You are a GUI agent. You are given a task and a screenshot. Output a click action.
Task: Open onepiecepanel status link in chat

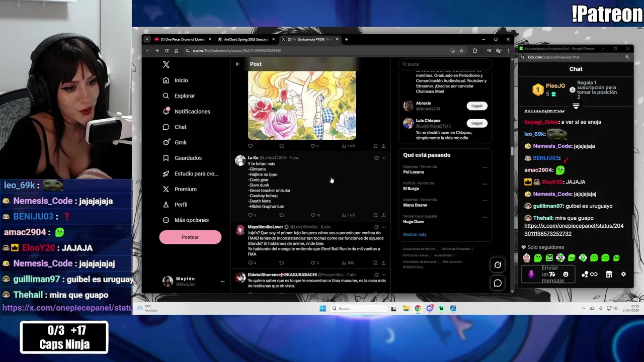(x=574, y=230)
